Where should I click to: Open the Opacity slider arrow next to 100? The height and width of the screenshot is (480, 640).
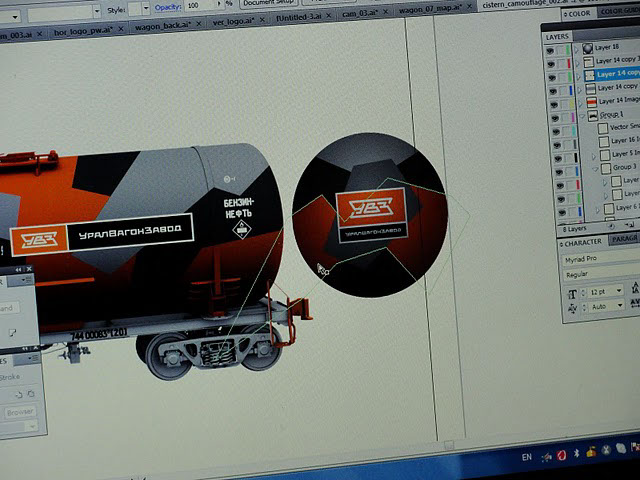[219, 4]
